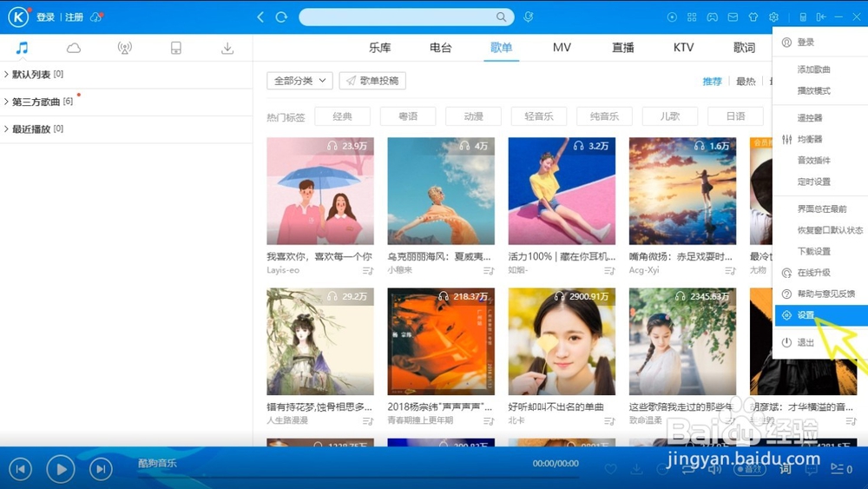Image resolution: width=868 pixels, height=489 pixels.
Task: Click the heart favorite icon in player bar
Action: (610, 469)
